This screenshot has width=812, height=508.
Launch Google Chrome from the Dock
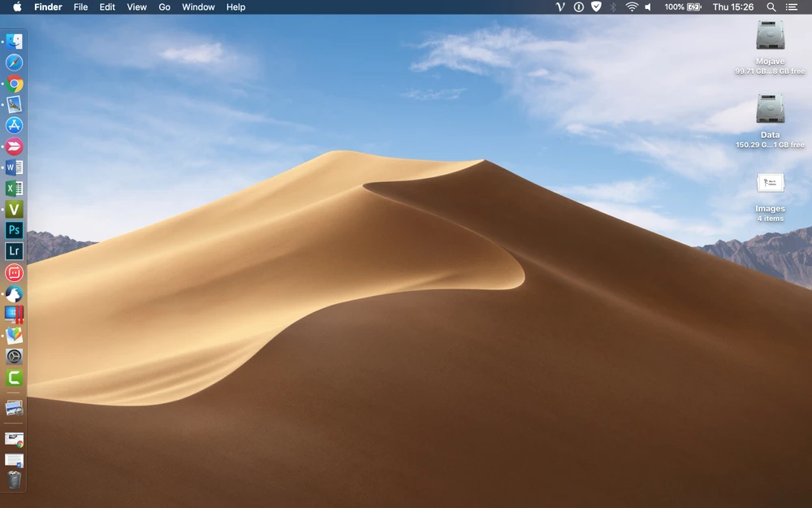coord(14,84)
